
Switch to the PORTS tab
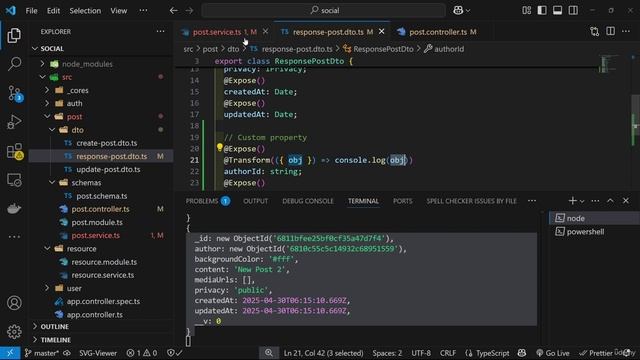pos(402,201)
